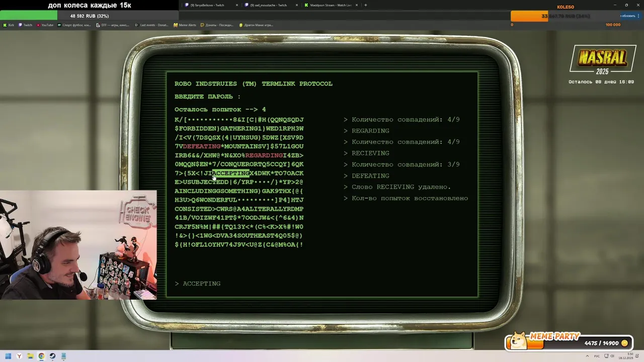The height and width of the screenshot is (362, 644).
Task: Select the word GATHERING in terminal
Action: (x=238, y=128)
